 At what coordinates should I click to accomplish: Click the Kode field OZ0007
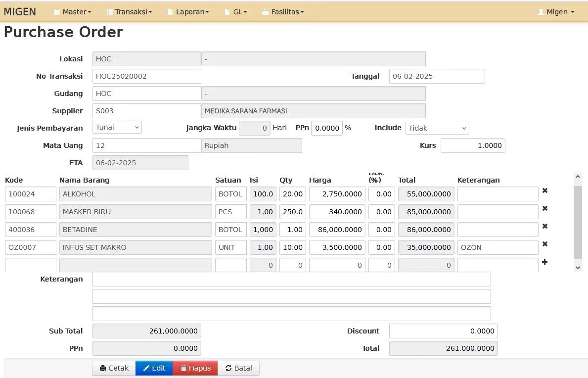30,247
